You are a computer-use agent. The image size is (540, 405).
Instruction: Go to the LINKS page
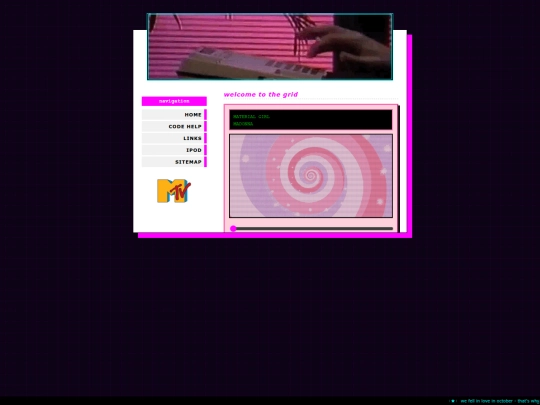tap(174, 138)
